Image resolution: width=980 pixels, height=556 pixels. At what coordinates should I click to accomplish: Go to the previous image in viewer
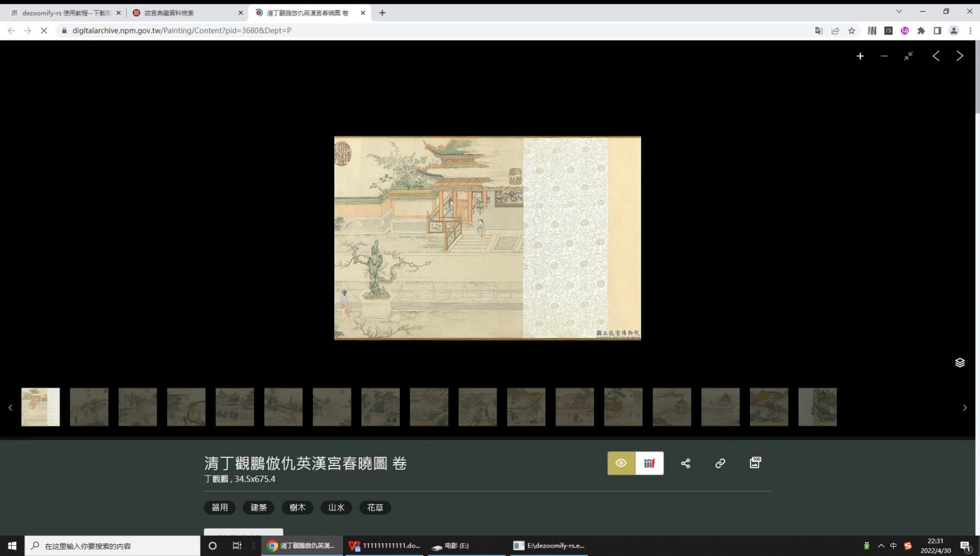936,56
